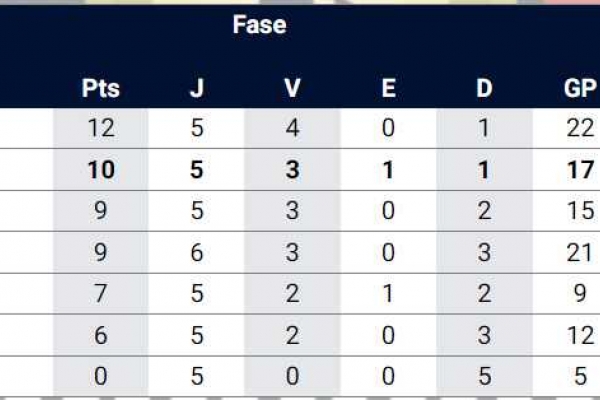Select the bold 1 in the E column
Image resolution: width=600 pixels, height=400 pixels.
coord(388,170)
